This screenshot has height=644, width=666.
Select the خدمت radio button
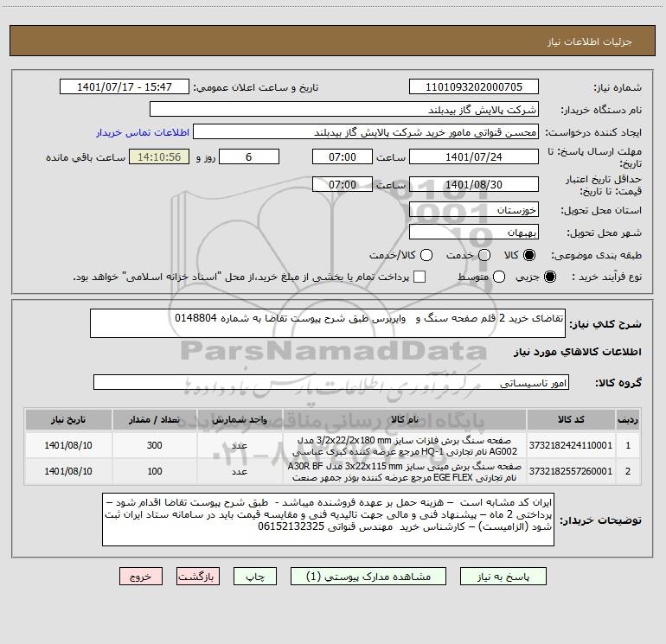(x=484, y=255)
